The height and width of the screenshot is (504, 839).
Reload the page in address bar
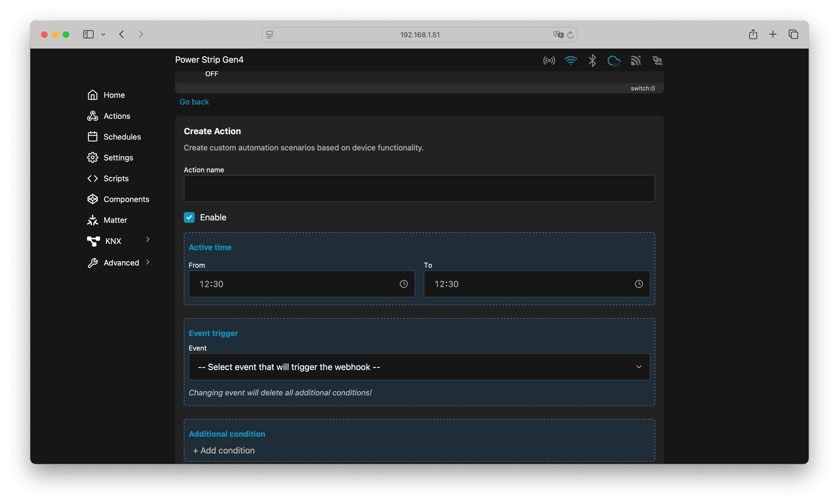(x=571, y=35)
